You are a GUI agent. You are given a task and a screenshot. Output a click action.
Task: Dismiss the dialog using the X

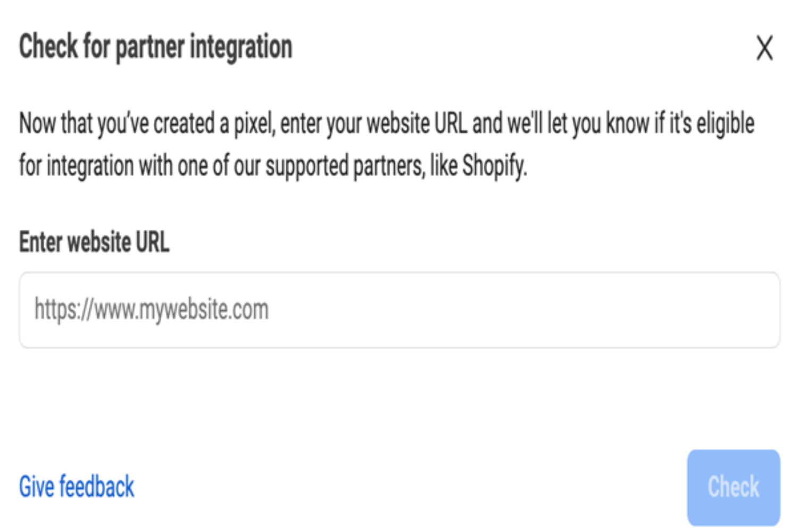point(764,48)
